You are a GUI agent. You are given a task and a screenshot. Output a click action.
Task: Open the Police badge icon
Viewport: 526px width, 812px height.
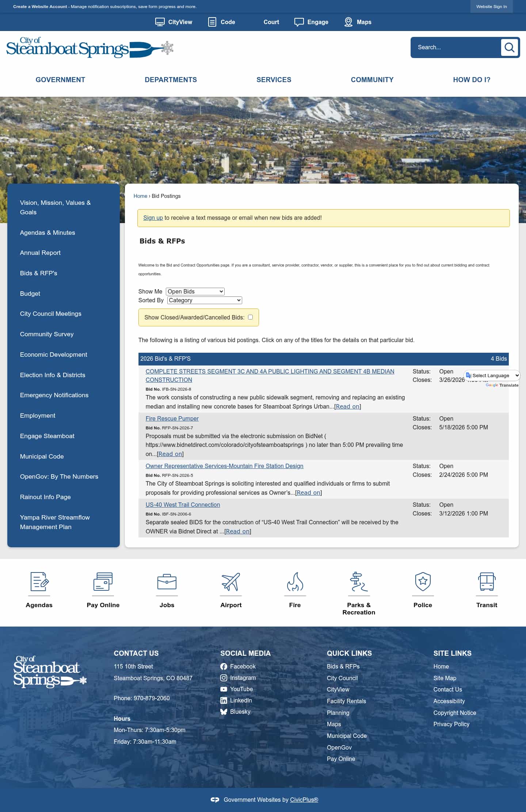(423, 582)
